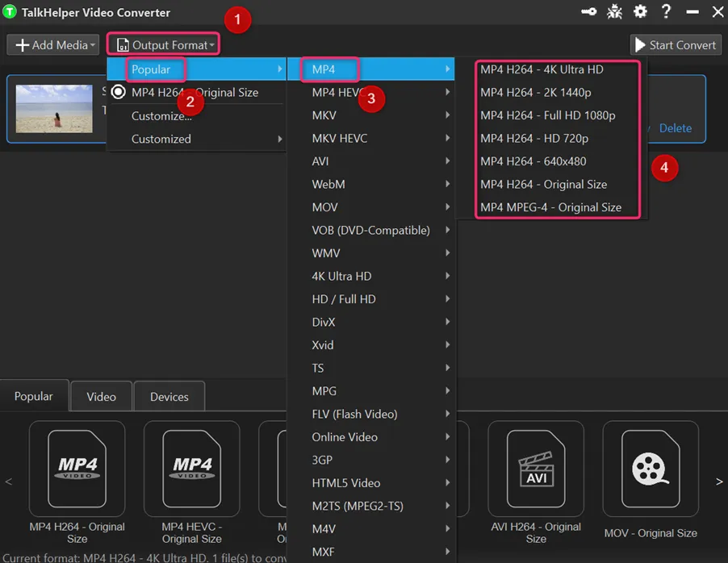728x563 pixels.
Task: Open the Output Format dropdown
Action: click(x=163, y=45)
